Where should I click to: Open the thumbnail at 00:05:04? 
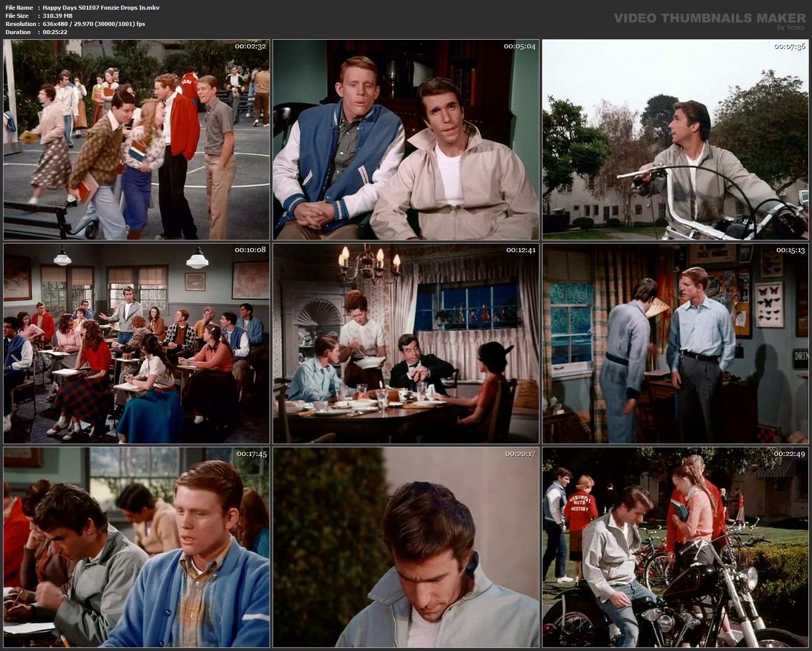point(405,140)
